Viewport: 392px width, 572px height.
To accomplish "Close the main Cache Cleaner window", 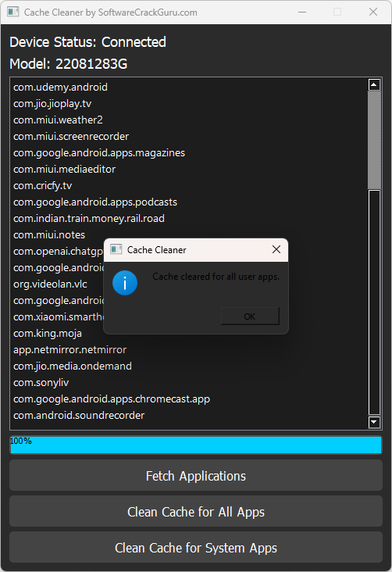I will [x=373, y=12].
